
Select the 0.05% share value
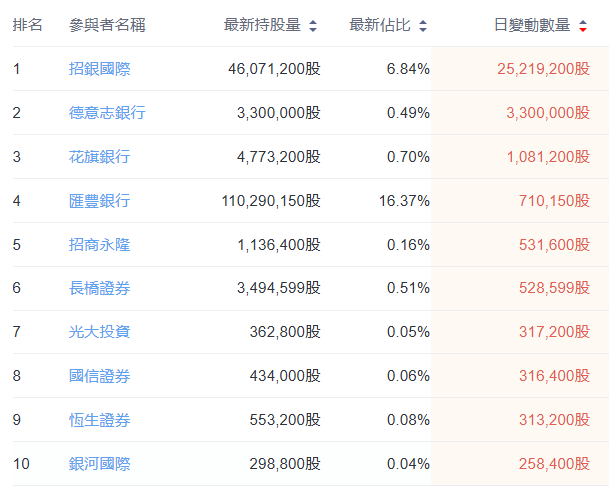click(x=408, y=332)
